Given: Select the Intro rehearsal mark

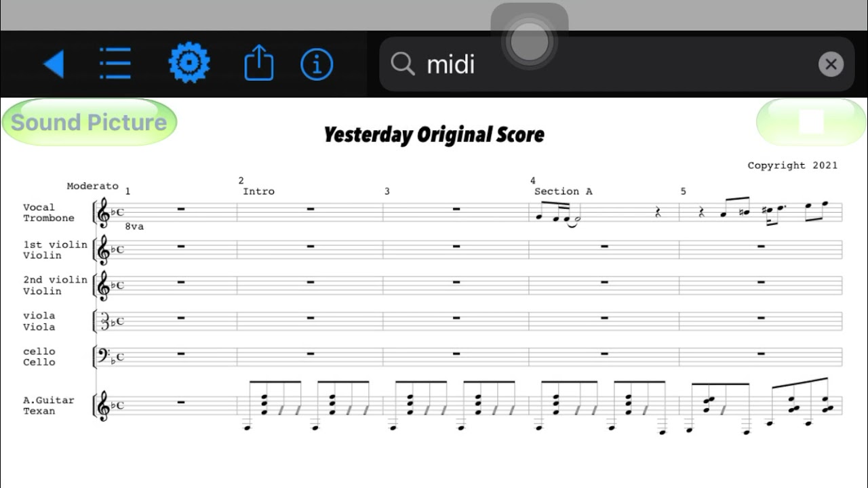Looking at the screenshot, I should pos(258,191).
